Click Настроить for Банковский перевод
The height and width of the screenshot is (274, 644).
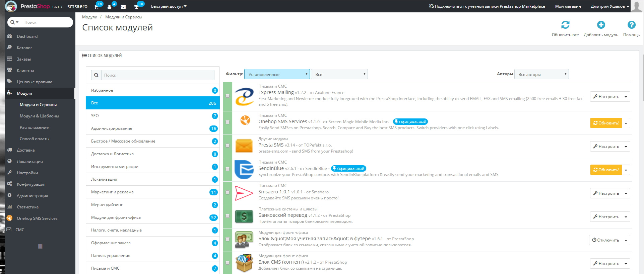pyautogui.click(x=606, y=217)
